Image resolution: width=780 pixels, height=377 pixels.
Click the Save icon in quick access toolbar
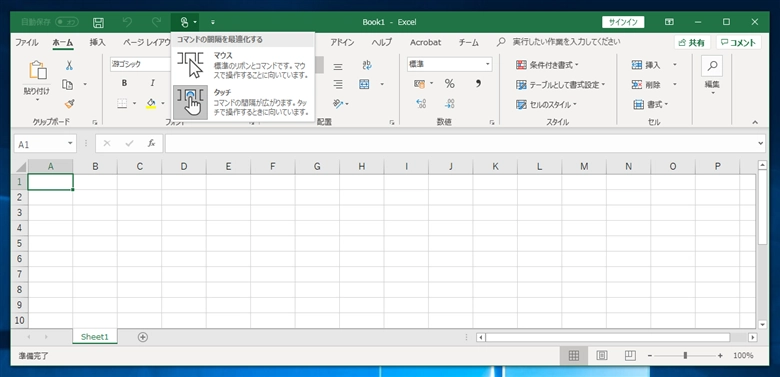click(98, 22)
